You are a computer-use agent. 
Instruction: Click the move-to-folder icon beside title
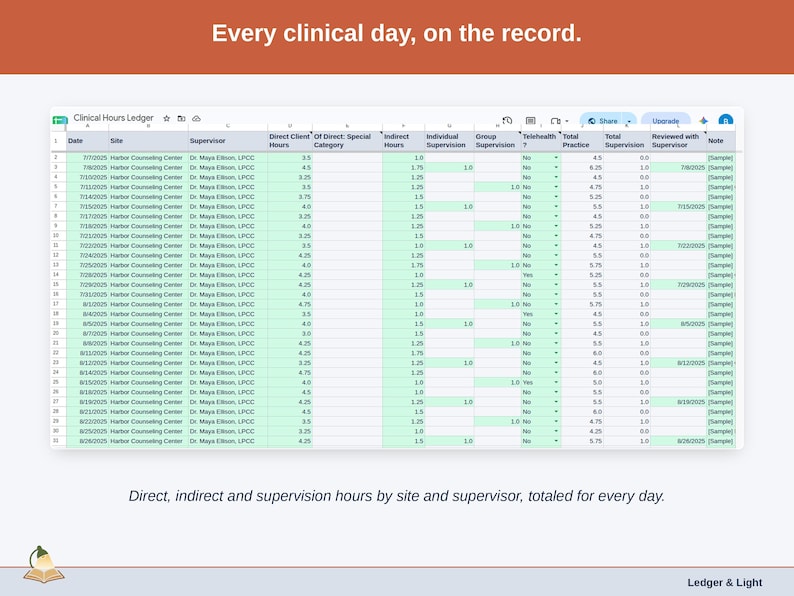(x=181, y=118)
